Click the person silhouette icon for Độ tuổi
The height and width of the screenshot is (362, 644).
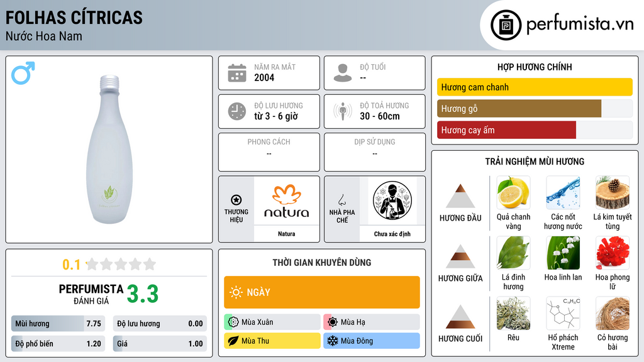(x=343, y=73)
